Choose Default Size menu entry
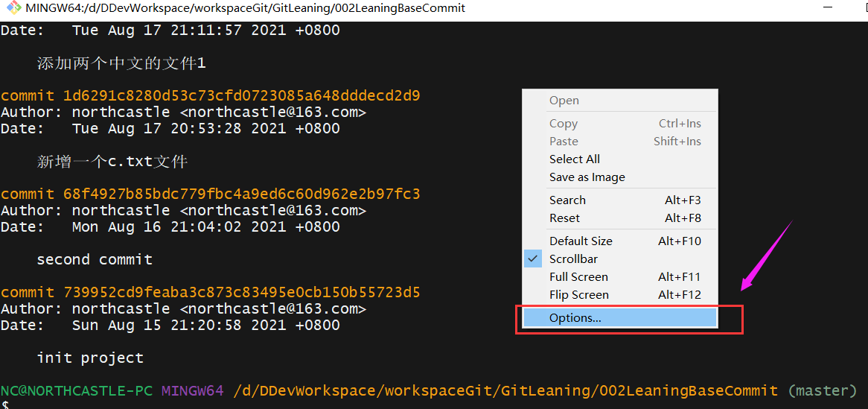Screen dimensions: 868x409 pyautogui.click(x=620, y=241)
